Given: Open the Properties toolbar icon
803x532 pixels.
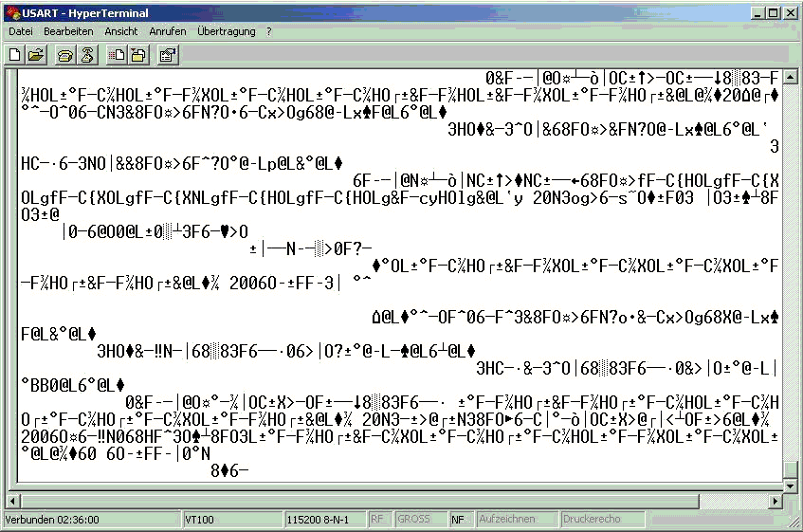Looking at the screenshot, I should pyautogui.click(x=168, y=55).
